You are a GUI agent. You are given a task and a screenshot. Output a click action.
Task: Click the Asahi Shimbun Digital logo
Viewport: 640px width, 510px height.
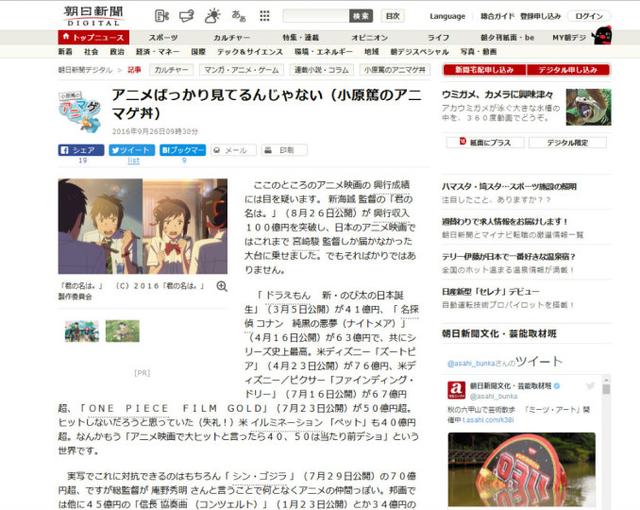click(93, 16)
